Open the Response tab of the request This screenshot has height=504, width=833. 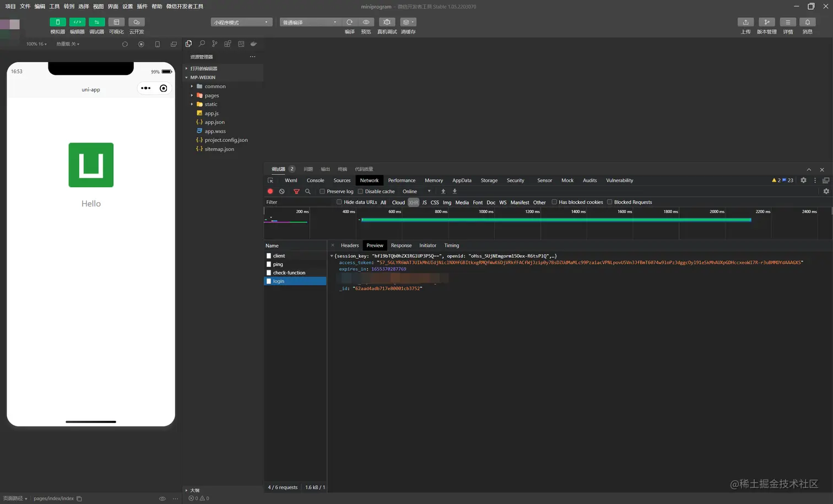coord(401,246)
